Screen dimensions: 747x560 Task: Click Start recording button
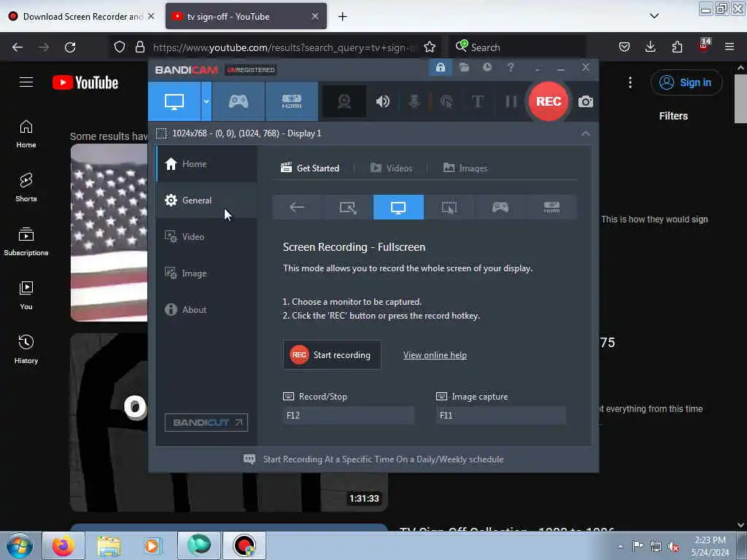[332, 355]
